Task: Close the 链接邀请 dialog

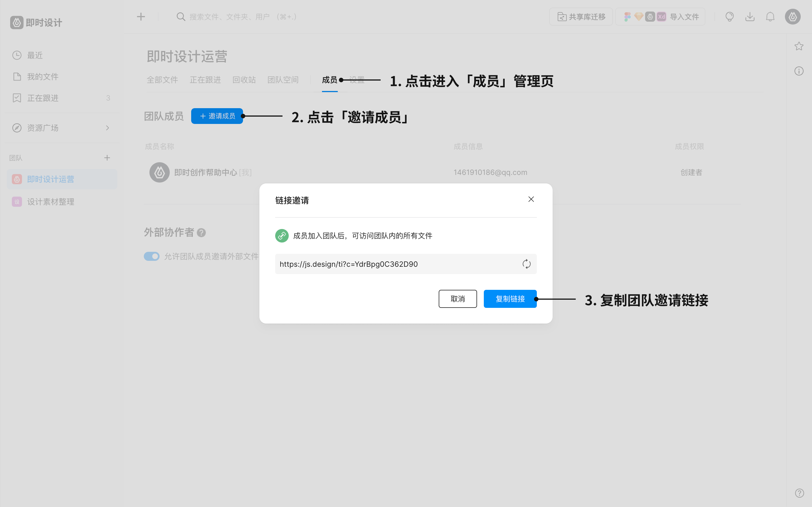Action: pos(531,199)
